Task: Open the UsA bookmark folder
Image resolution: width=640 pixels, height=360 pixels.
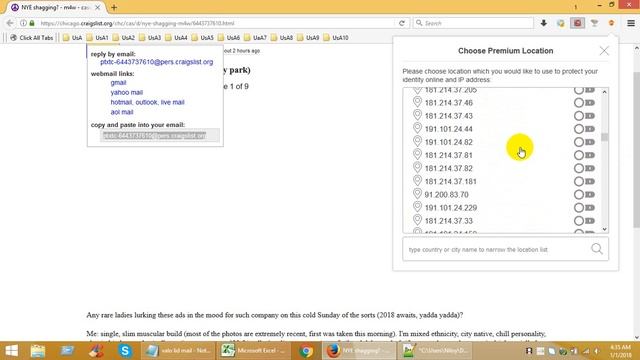Action: pyautogui.click(x=73, y=38)
